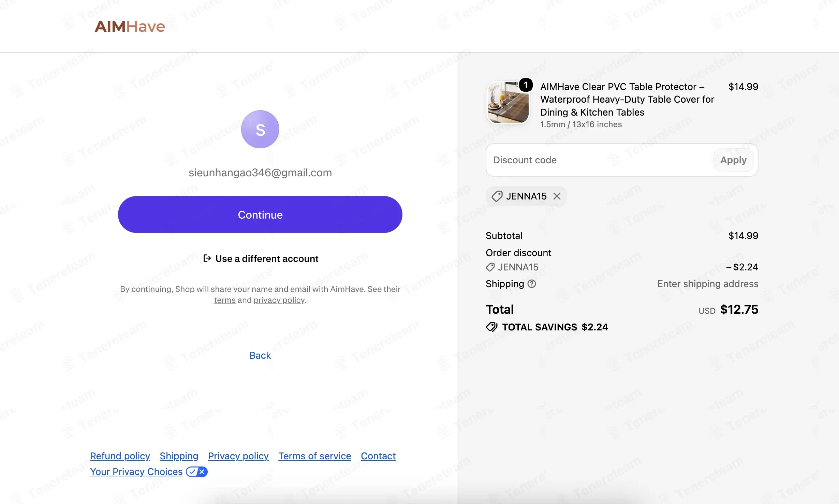Viewport: 839px width, 504px height.
Task: Click the discount amount −$2.24
Action: click(x=742, y=267)
